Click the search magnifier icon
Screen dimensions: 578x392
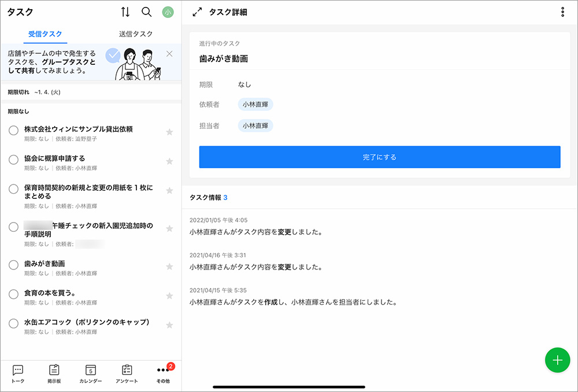147,12
